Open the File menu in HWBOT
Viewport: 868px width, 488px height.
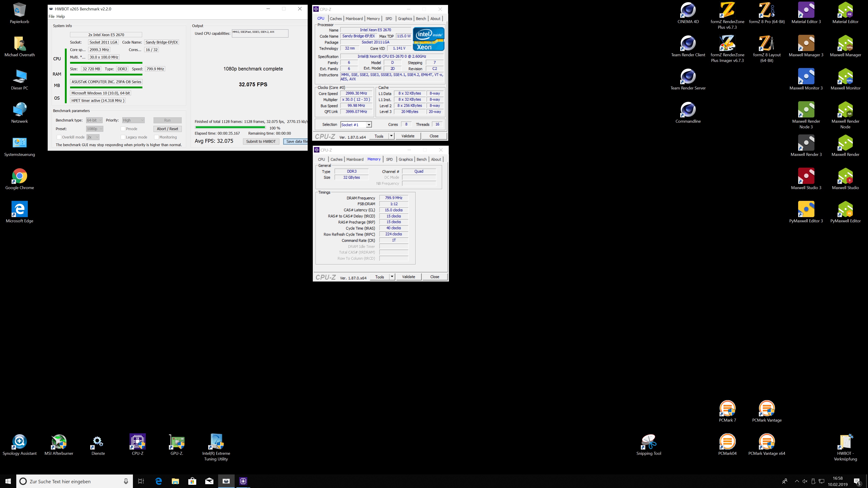coord(52,16)
